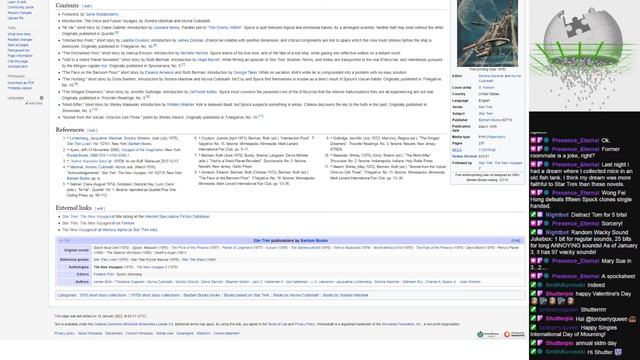The height and width of the screenshot is (360, 640).
Task: Hide the Star Trek publications navbox
Action: coord(516,240)
